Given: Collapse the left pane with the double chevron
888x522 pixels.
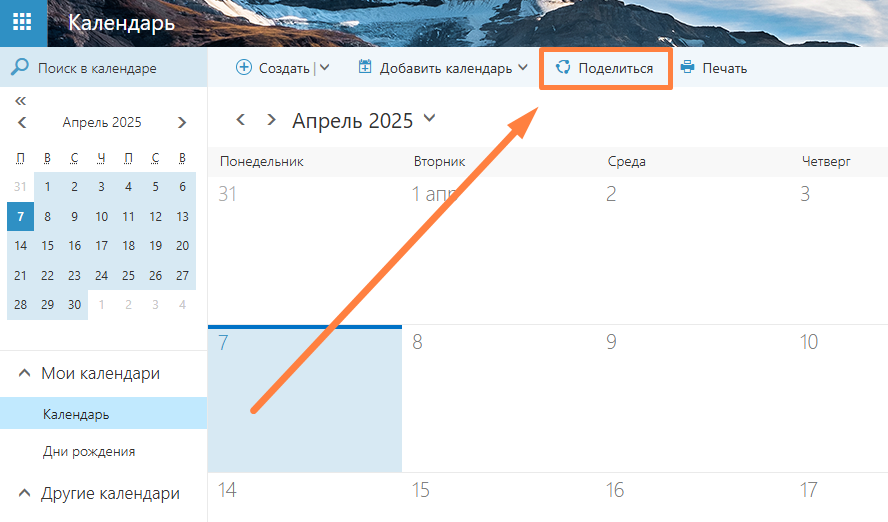Looking at the screenshot, I should pyautogui.click(x=21, y=101).
